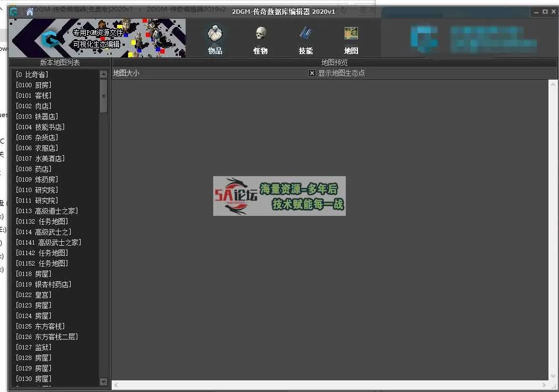This screenshot has height=392, width=559.
Task: Select map [0122 皇宫]
Action: coord(34,295)
